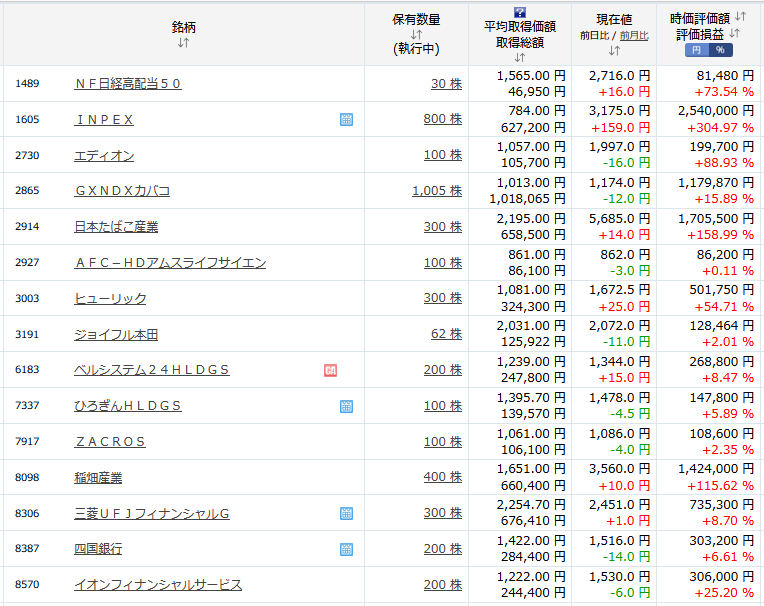Open the GXNDXカバコ stock page

pos(122,191)
